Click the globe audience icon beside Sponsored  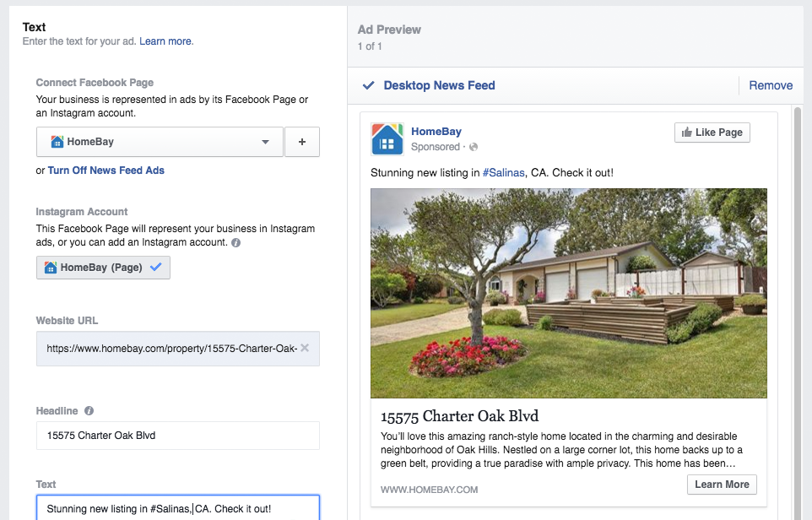coord(474,147)
